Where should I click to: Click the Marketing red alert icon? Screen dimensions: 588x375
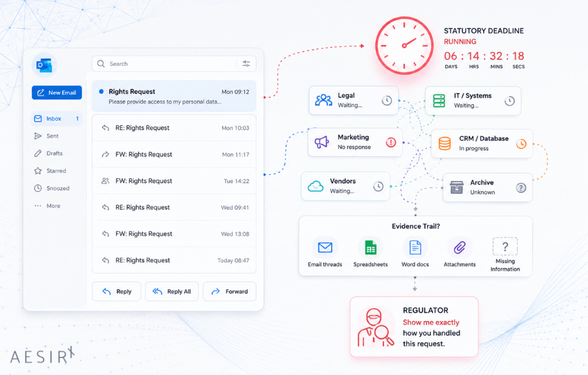[391, 142]
